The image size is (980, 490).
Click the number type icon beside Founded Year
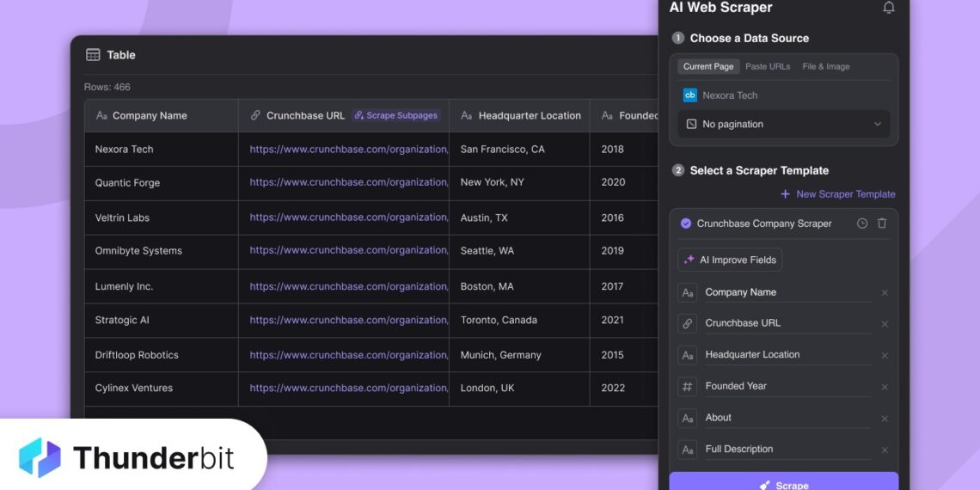click(688, 386)
